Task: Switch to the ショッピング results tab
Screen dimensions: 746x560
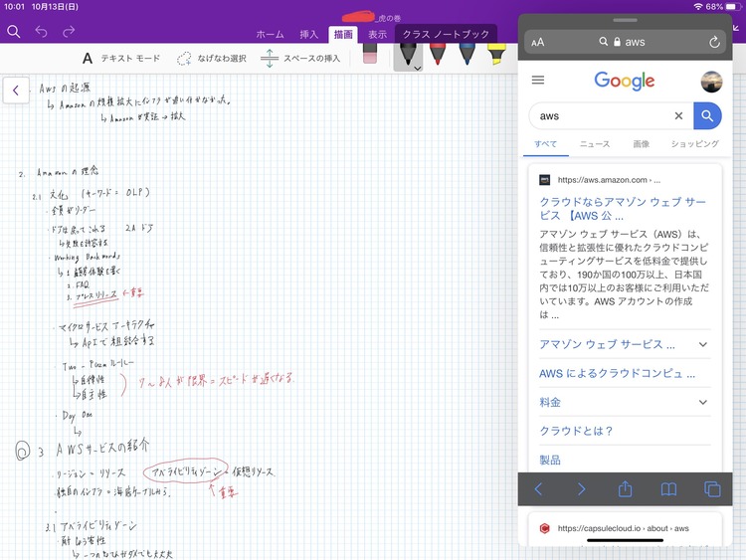Action: (x=694, y=143)
